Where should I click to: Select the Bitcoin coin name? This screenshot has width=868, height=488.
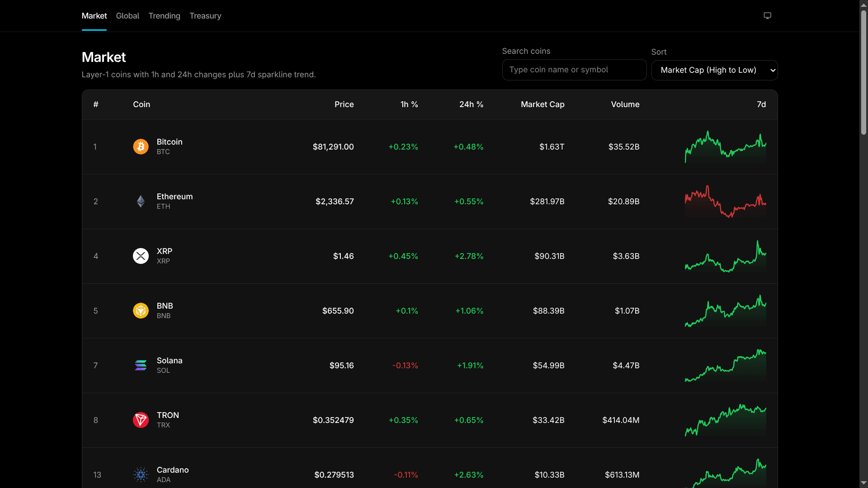coord(170,142)
